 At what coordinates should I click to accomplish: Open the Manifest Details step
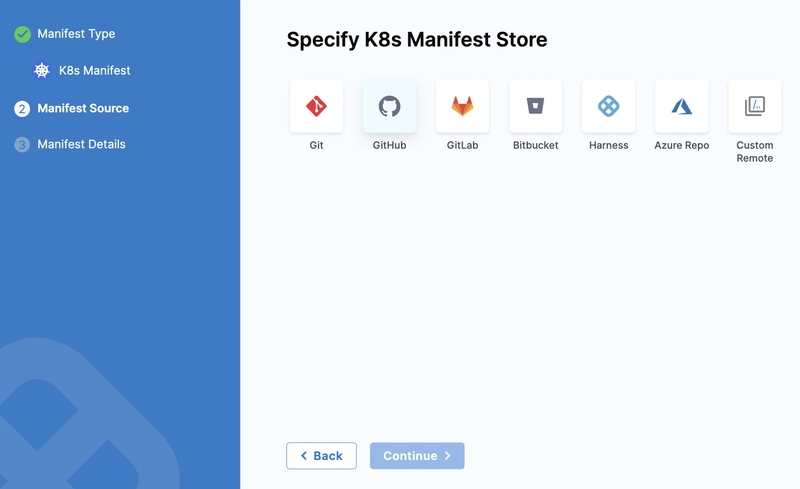(81, 144)
